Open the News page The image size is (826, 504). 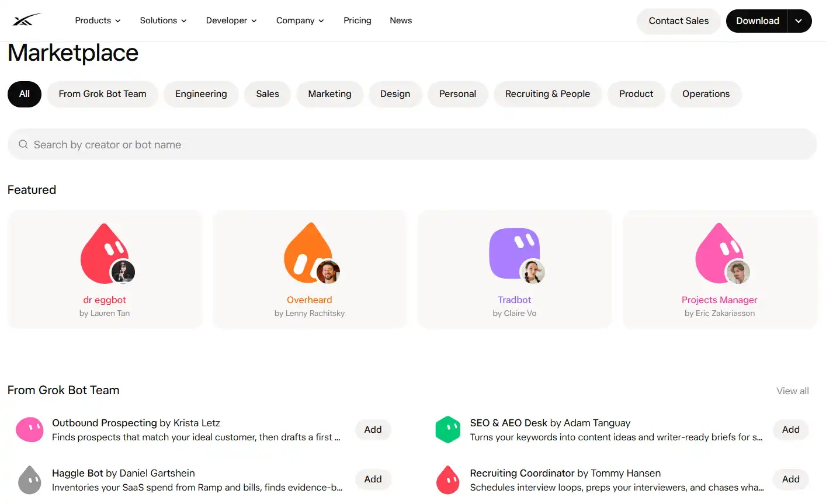[x=401, y=20]
